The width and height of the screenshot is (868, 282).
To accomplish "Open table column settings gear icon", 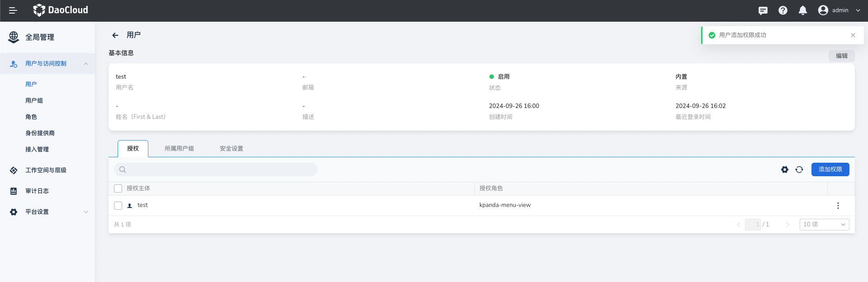I will [784, 169].
